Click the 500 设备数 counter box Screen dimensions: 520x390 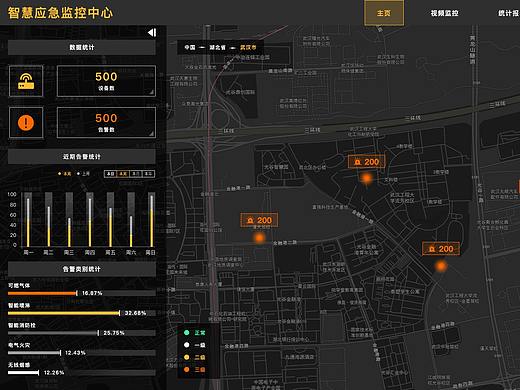point(106,81)
